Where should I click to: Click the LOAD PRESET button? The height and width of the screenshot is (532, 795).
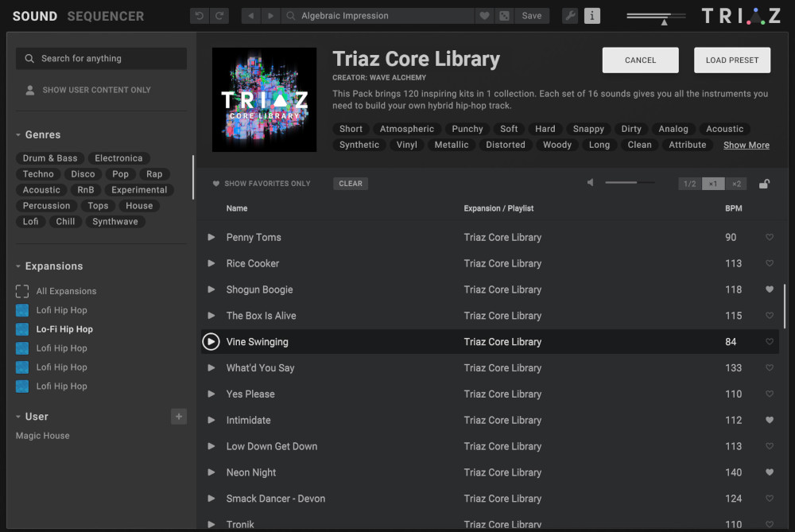tap(731, 60)
